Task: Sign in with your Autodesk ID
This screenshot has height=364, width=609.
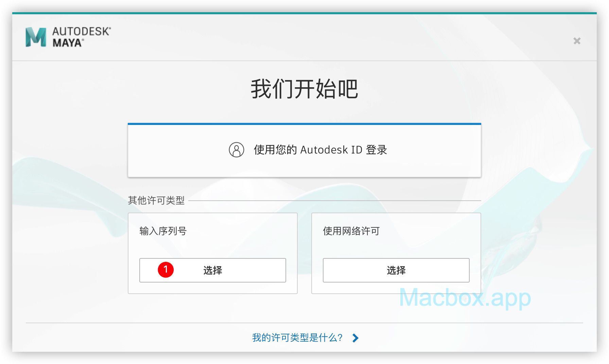Action: 304,150
